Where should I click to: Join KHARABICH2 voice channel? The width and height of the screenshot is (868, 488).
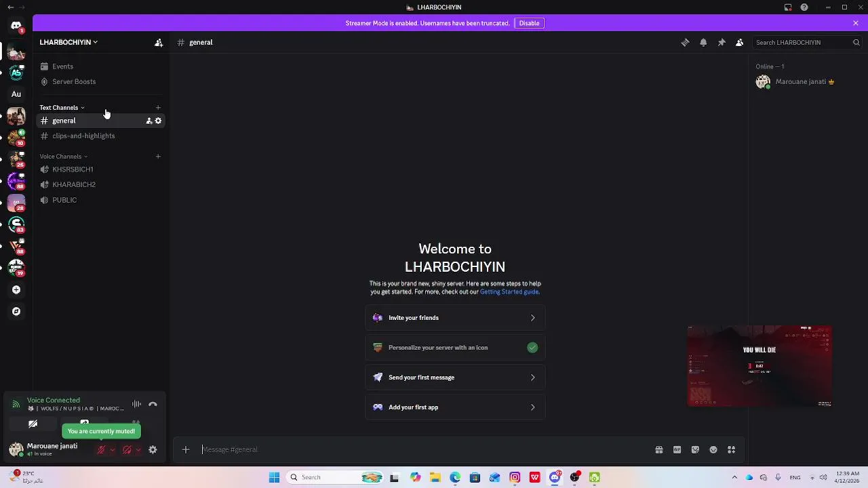[100, 184]
